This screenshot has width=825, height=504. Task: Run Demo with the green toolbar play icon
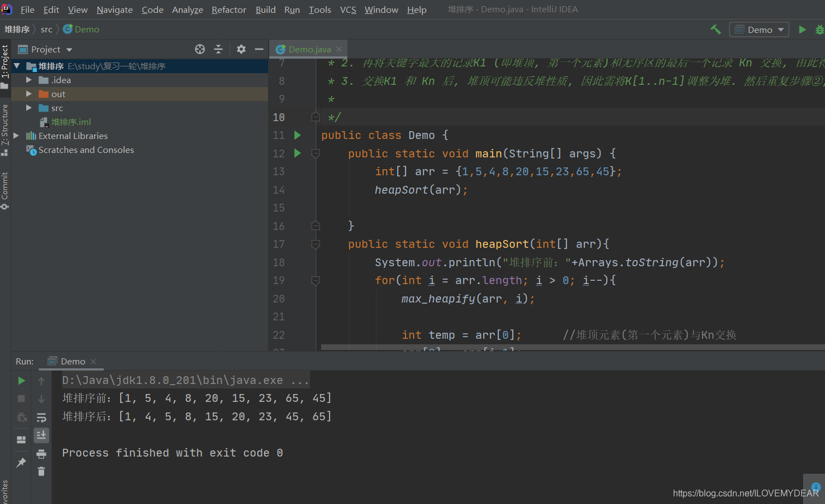point(803,30)
